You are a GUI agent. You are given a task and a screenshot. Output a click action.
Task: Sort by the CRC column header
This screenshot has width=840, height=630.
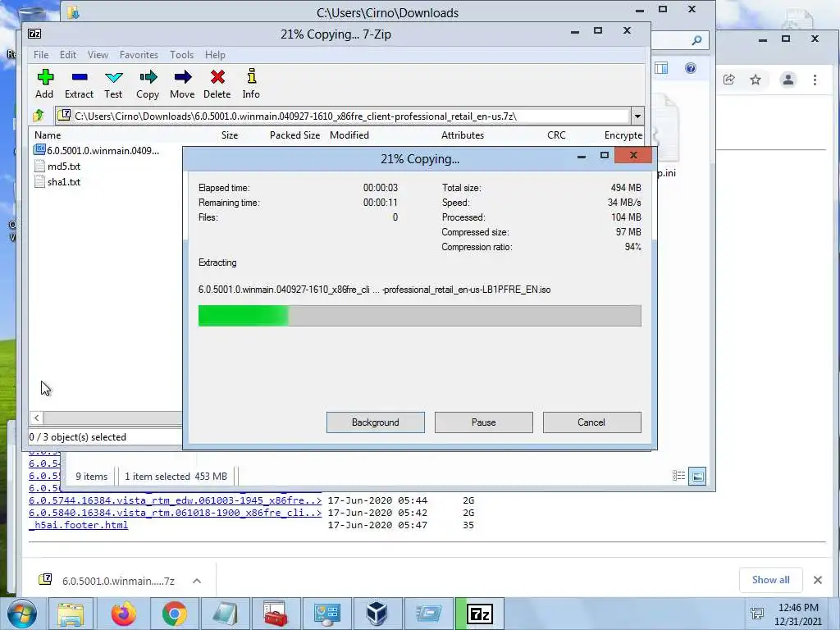(556, 135)
